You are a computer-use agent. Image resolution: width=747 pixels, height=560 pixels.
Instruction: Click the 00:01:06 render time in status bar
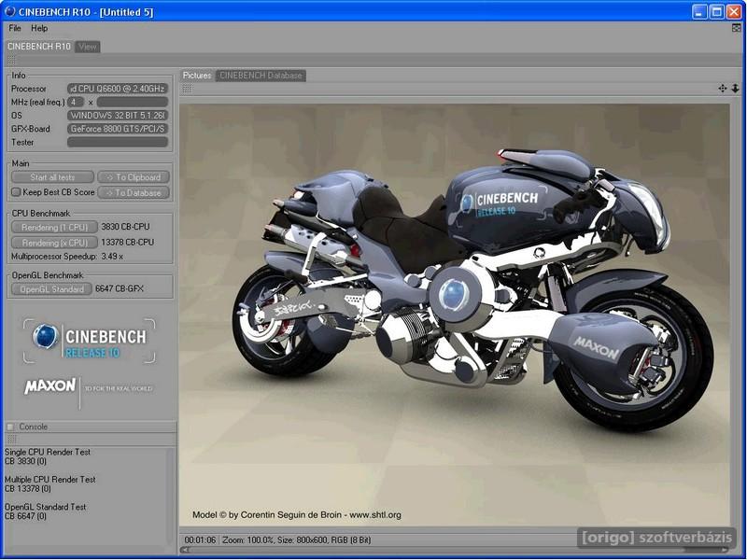point(200,540)
